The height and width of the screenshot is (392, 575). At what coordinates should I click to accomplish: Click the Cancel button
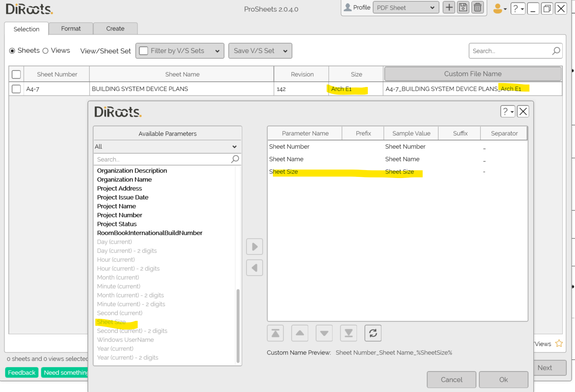[x=452, y=380]
